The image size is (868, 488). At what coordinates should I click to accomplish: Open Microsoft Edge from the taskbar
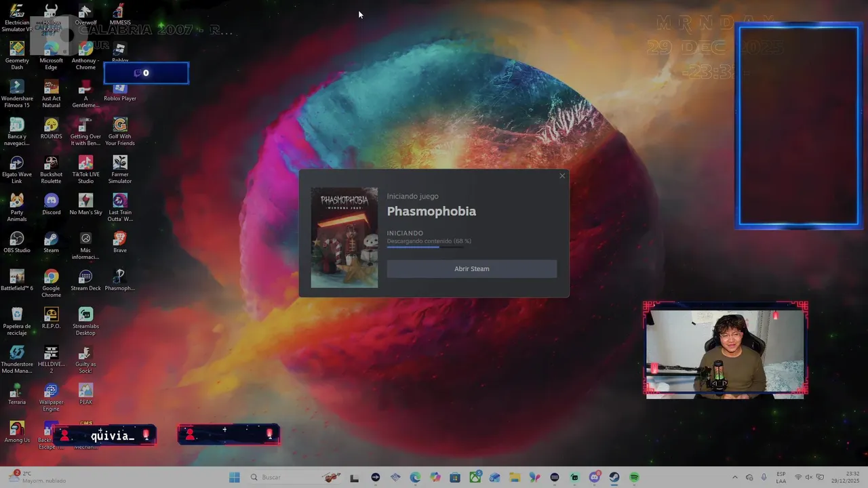[415, 477]
